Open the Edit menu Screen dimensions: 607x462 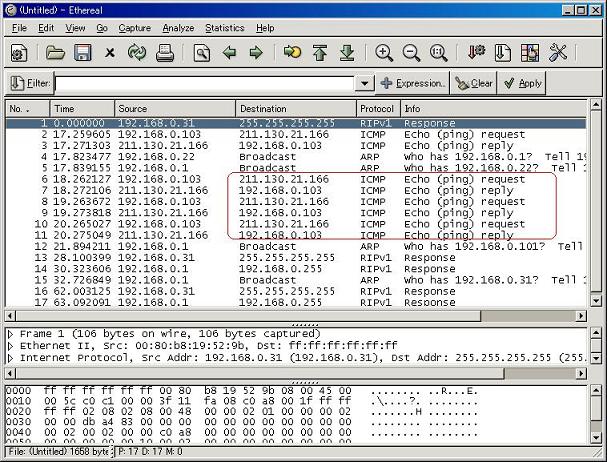pos(46,28)
